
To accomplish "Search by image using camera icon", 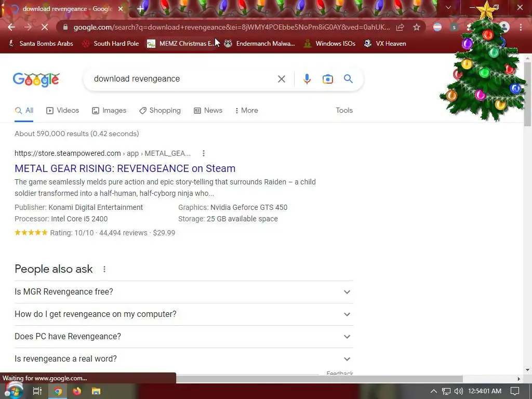I will (x=327, y=79).
